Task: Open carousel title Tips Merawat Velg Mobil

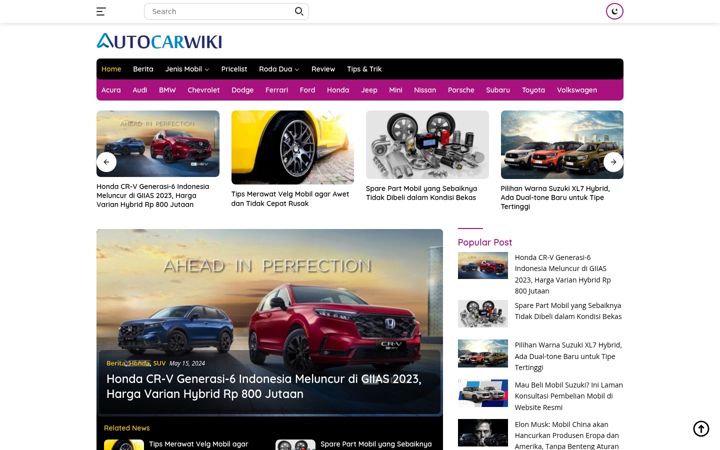Action: [x=290, y=199]
